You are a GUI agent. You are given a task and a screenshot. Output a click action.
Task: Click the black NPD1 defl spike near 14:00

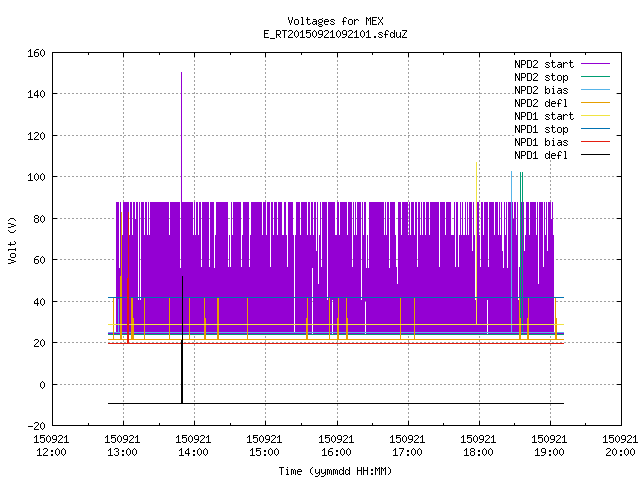182,339
